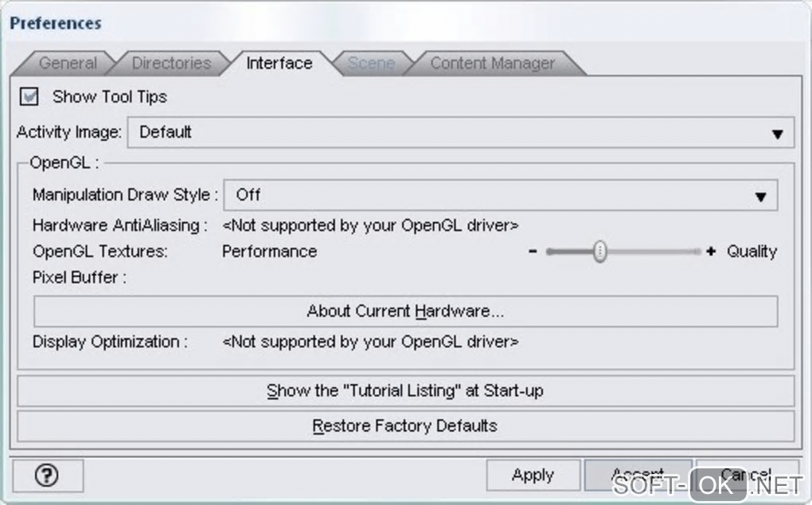This screenshot has height=505, width=812.
Task: Toggle the Show Tool Tips checkbox
Action: tap(30, 97)
